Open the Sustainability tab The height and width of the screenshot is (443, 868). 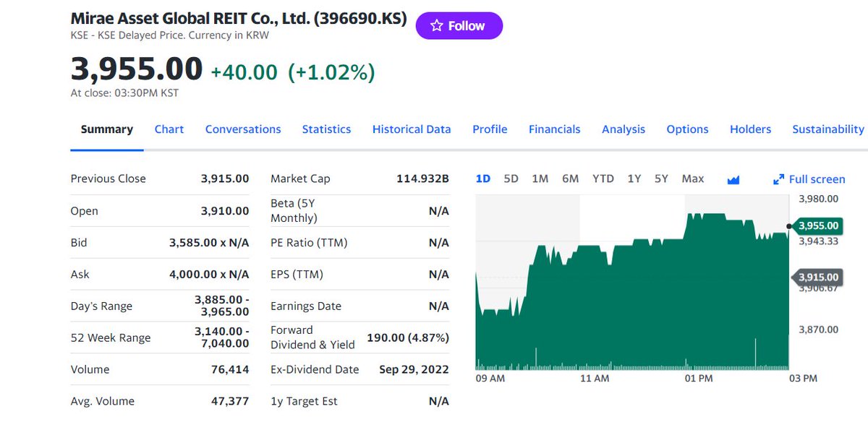pos(828,129)
